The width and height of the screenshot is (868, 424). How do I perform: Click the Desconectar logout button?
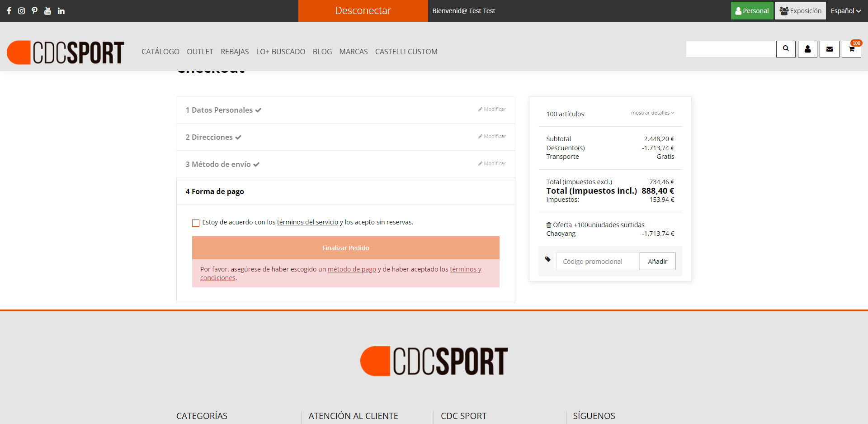363,11
